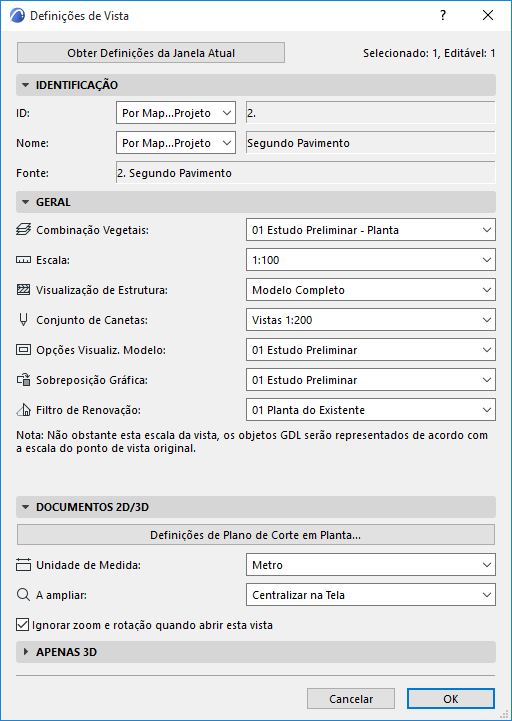The height and width of the screenshot is (721, 512).
Task: Click the pen icon beside Conjunto de Canetas
Action: click(x=23, y=320)
